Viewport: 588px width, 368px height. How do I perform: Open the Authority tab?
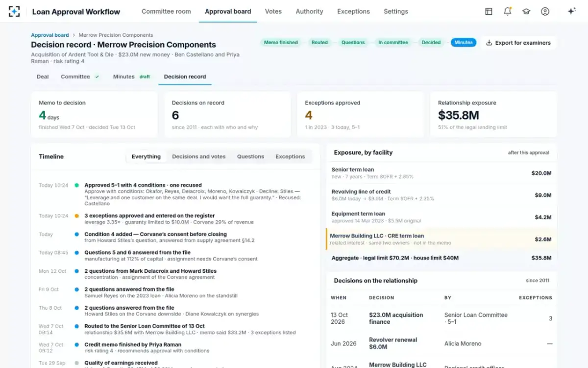pos(309,11)
